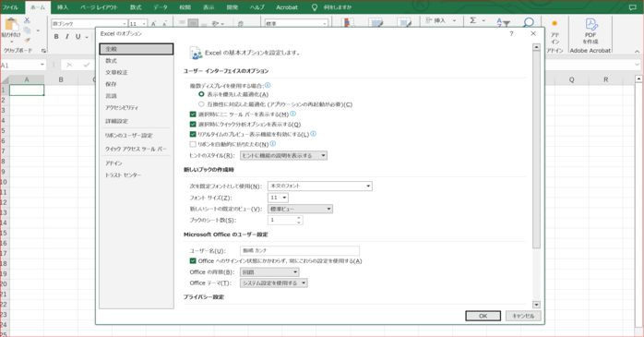
Task: Click the Find magnifier icon in the ribbon
Action: click(529, 22)
